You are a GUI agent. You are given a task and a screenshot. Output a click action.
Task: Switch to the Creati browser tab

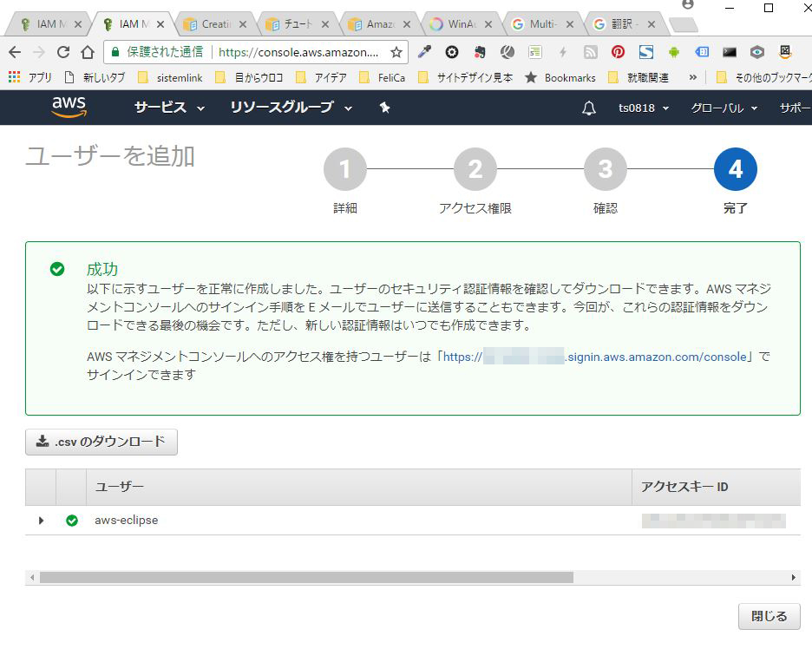[x=215, y=23]
